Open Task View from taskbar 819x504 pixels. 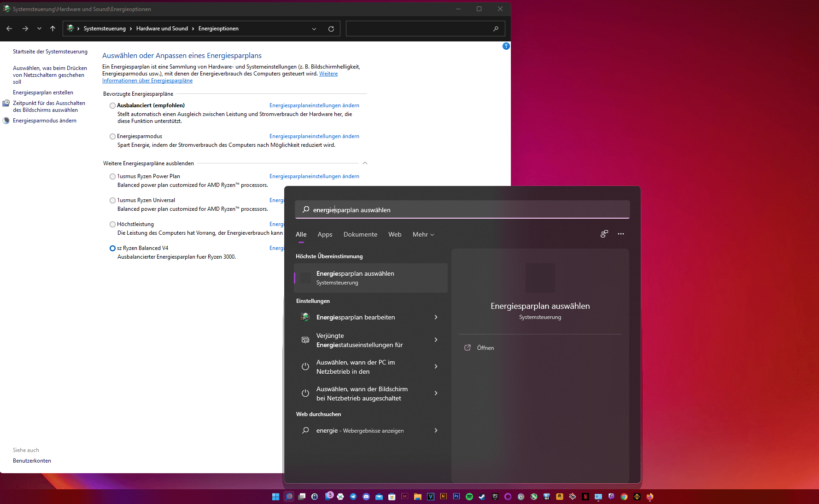(x=302, y=497)
